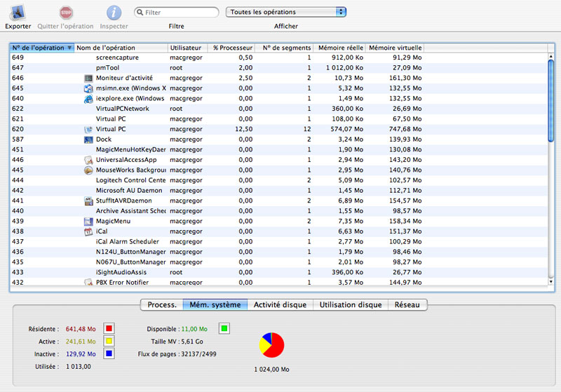The image size is (561, 392).
Task: Select the iCal Alarm Scheduler row
Action: [279, 242]
